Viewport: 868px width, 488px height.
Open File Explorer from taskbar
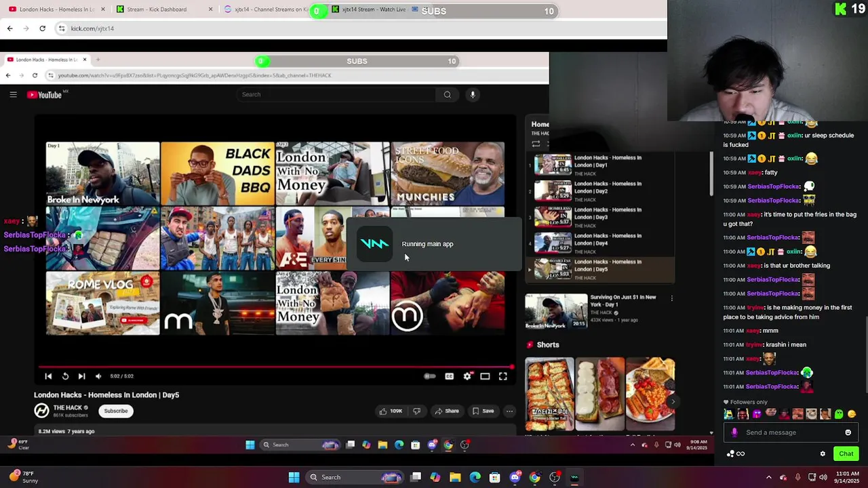pyautogui.click(x=455, y=477)
